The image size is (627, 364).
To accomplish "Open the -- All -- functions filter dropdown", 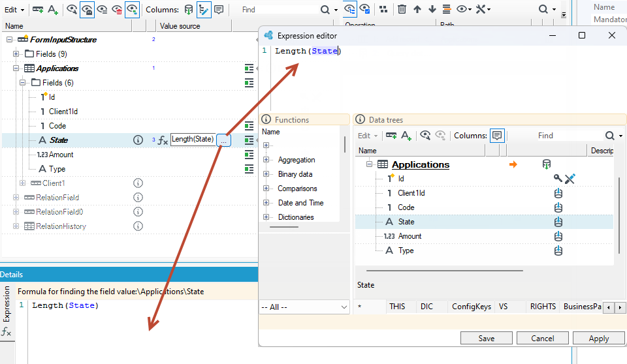I will [x=304, y=307].
